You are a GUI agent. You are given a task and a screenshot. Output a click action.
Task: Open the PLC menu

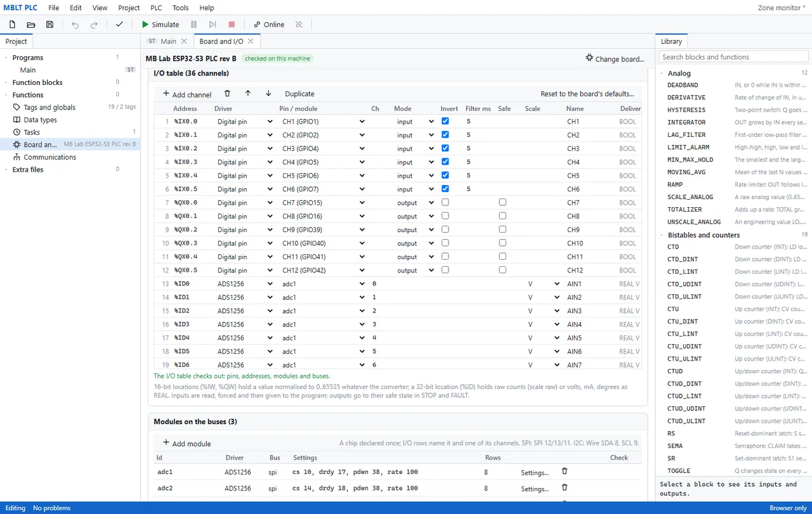[x=156, y=8]
